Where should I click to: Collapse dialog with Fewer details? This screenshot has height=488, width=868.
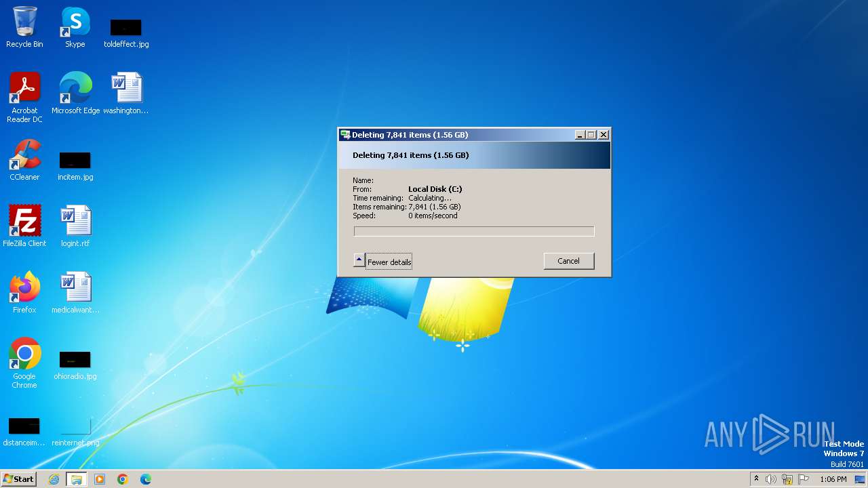[x=382, y=262]
